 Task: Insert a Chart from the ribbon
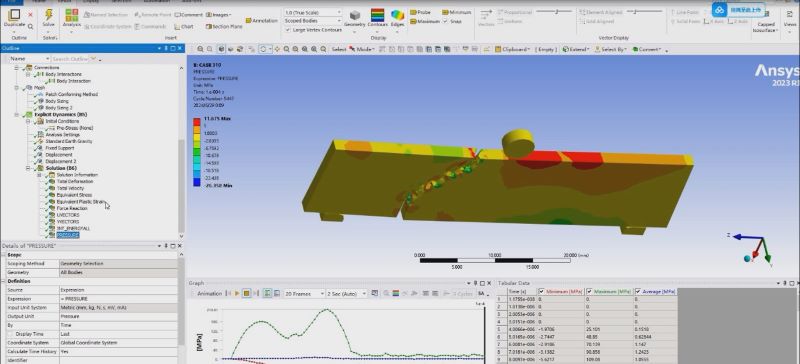click(x=184, y=27)
